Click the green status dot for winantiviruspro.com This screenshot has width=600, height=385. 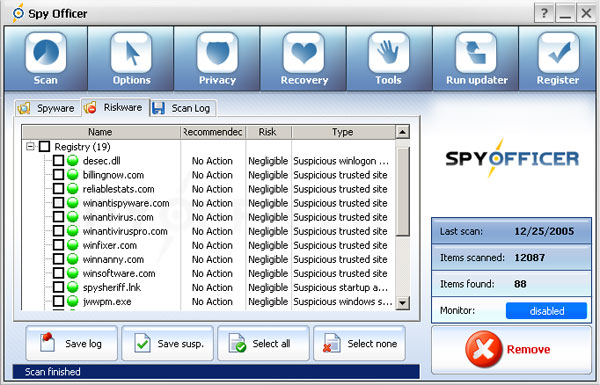72,231
